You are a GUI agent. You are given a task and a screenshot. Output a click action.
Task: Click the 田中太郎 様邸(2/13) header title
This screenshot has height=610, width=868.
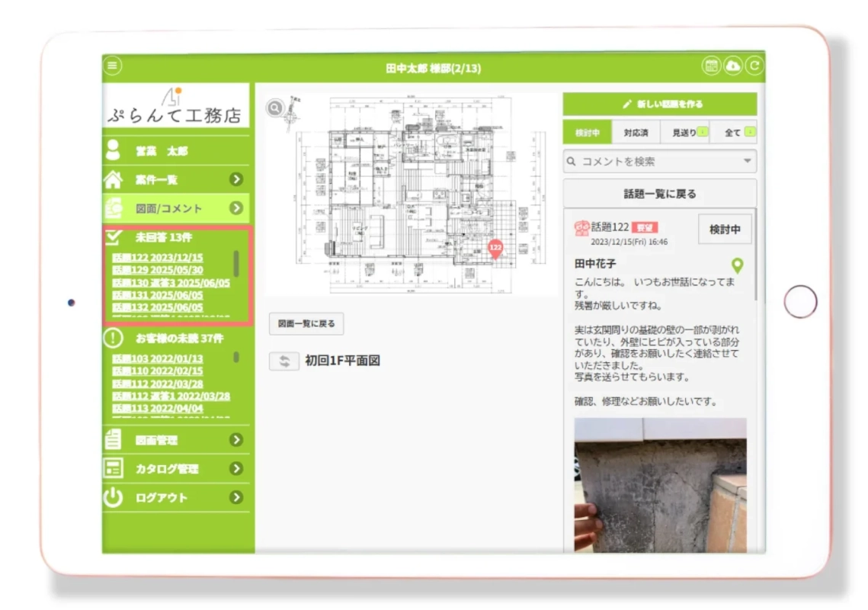[434, 68]
